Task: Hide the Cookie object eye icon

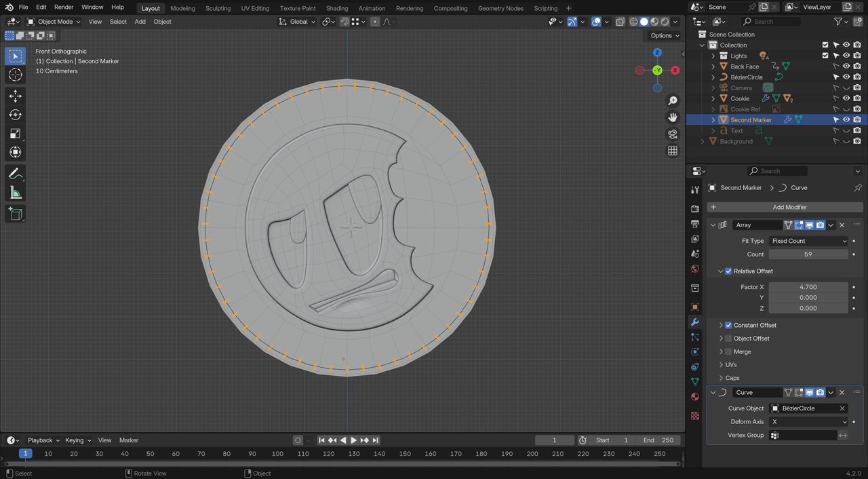Action: click(846, 98)
